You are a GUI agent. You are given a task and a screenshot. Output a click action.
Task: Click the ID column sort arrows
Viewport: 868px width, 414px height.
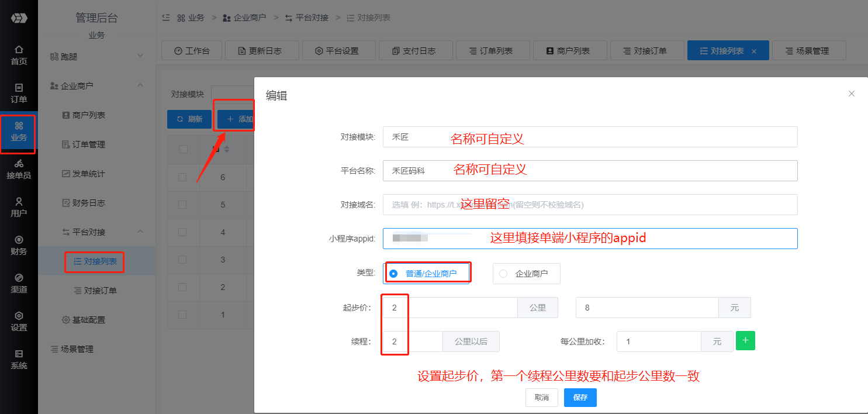tap(227, 149)
